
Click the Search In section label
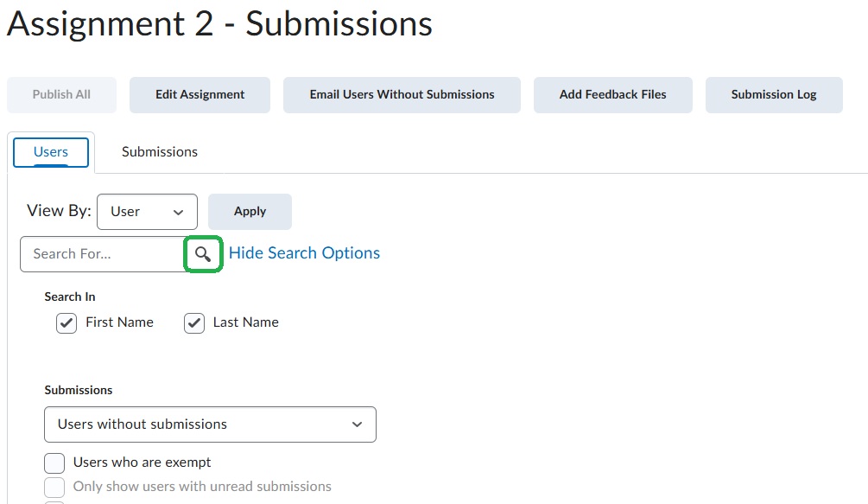[x=70, y=297]
